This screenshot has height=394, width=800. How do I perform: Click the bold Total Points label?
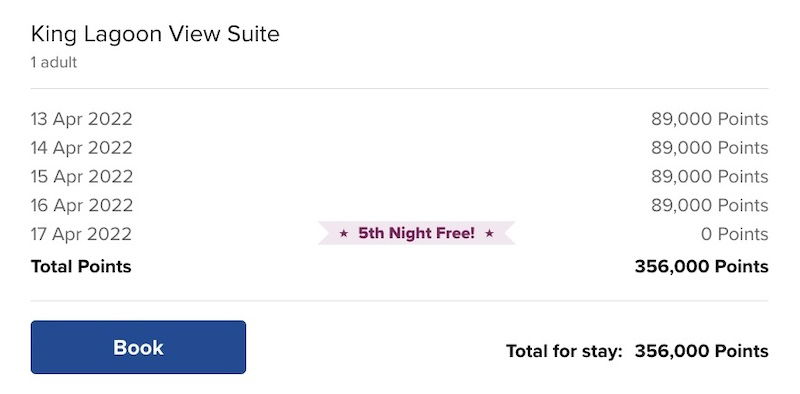(x=81, y=266)
